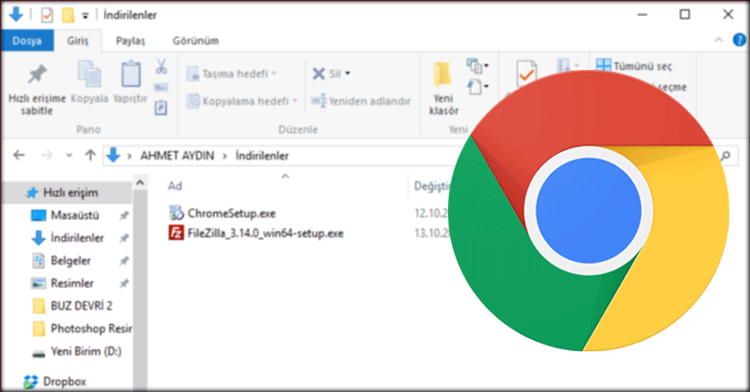The image size is (750, 392).
Task: Click the pin icon next to Belgeler
Action: (124, 261)
